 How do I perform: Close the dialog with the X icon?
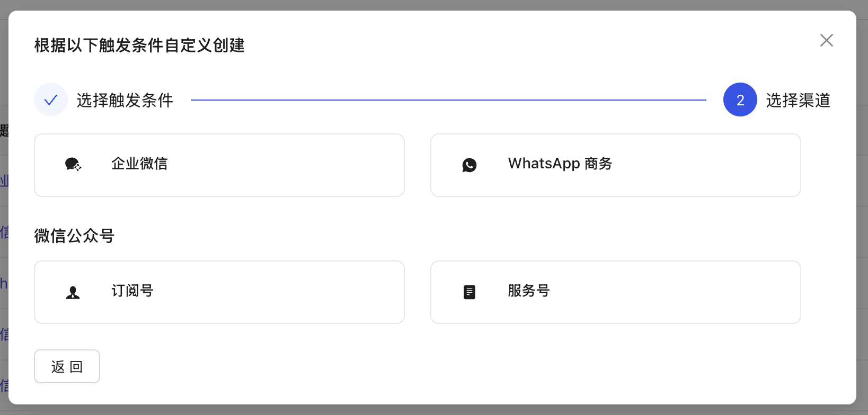pos(827,40)
